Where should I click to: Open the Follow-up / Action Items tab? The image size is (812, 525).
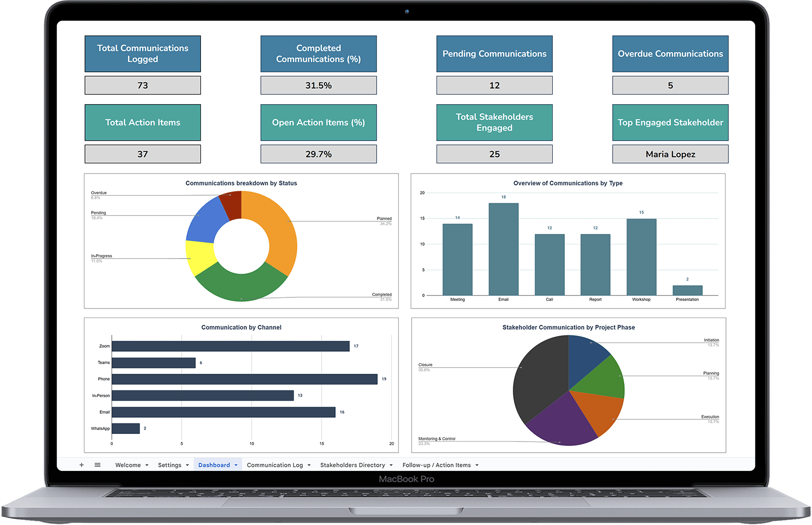tap(436, 465)
